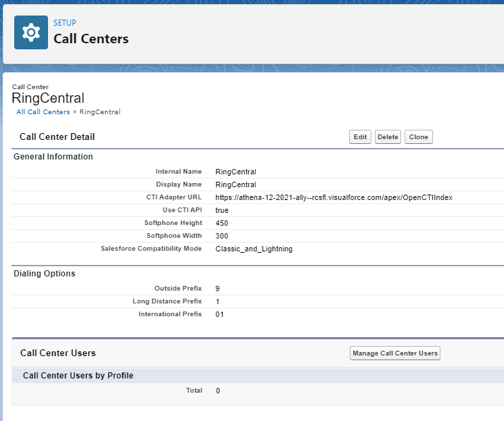Click the International Prefix label

170,314
